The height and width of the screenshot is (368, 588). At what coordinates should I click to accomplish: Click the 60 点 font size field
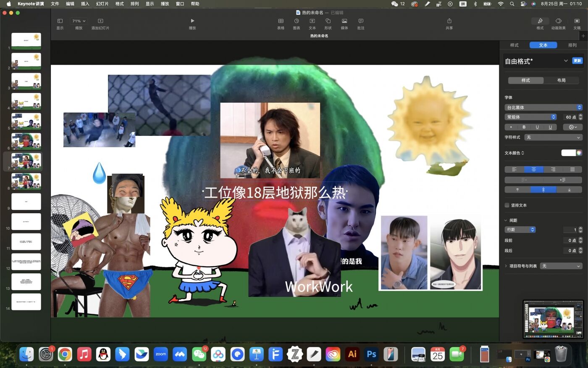pyautogui.click(x=570, y=117)
